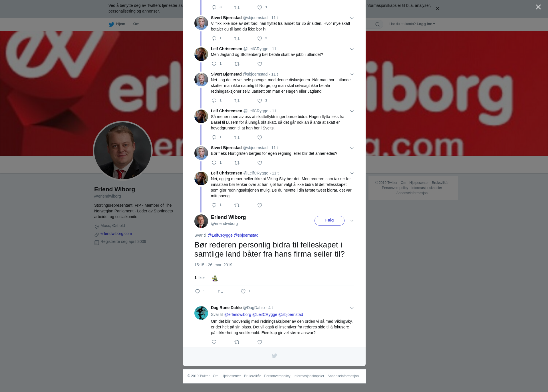548x392 pixels.
Task: Expand options chevron on Erlend Wiborg's tweet
Action: coord(352,221)
